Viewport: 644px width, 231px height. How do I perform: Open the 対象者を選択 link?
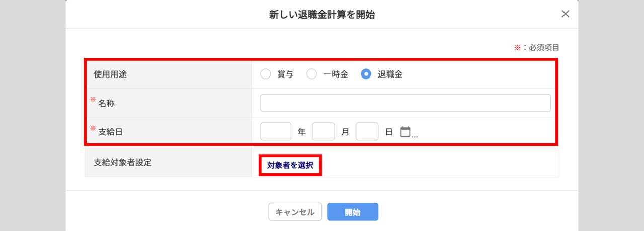(x=290, y=165)
